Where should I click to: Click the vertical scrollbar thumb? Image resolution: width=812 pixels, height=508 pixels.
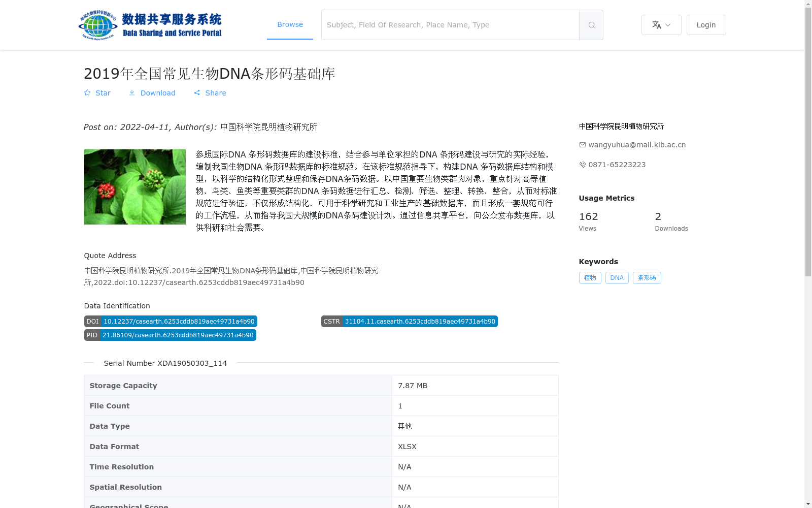click(x=808, y=142)
